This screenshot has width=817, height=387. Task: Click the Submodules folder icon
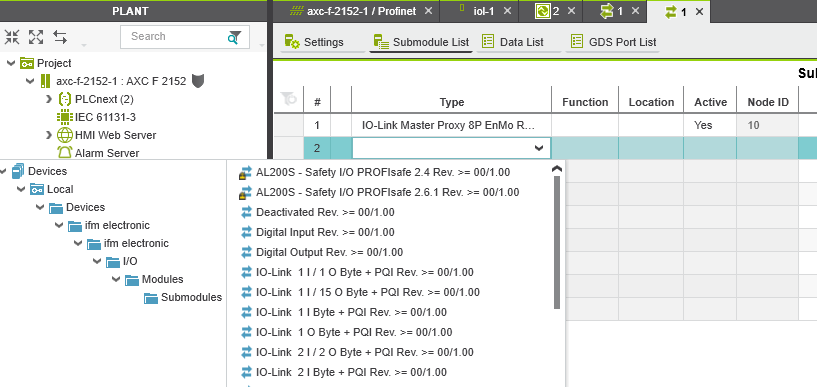(151, 297)
